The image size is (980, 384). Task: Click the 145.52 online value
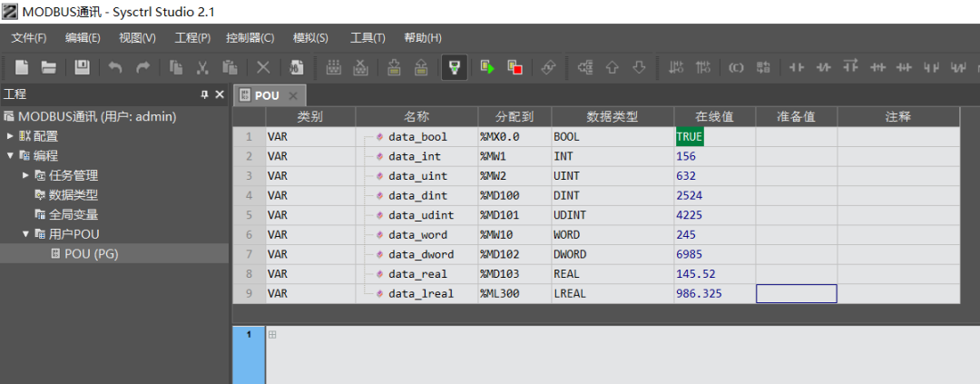click(696, 273)
